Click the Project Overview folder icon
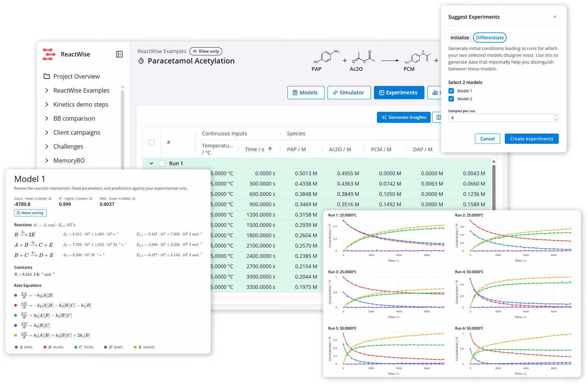Image resolution: width=588 pixels, height=384 pixels. click(x=47, y=76)
